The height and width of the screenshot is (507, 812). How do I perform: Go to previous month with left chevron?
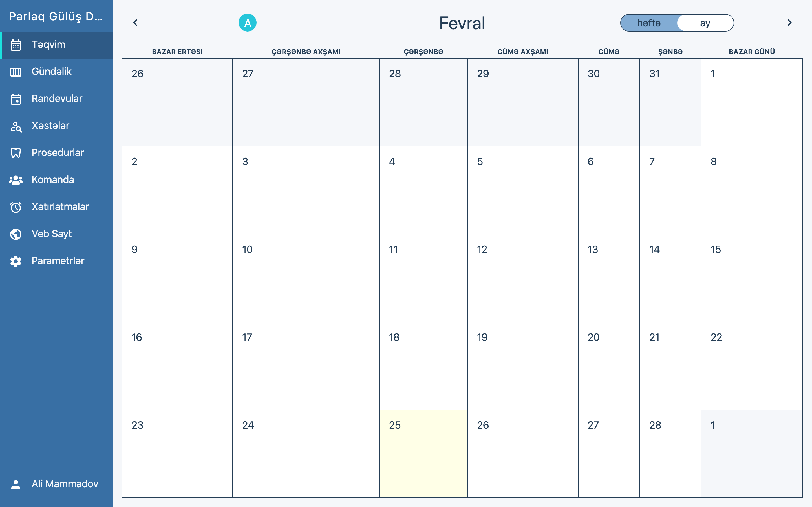(135, 23)
